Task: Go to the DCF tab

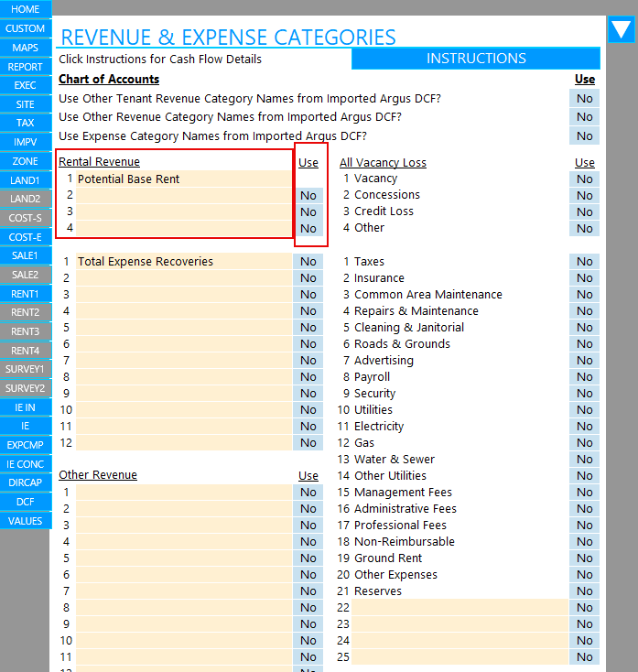Action: point(26,502)
